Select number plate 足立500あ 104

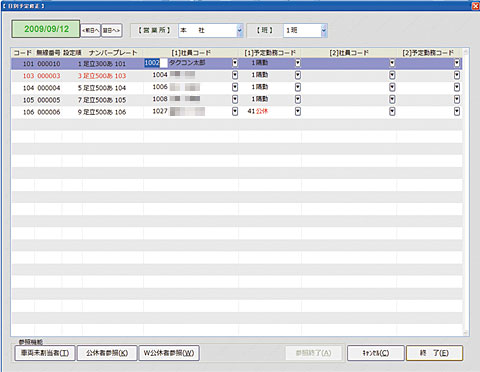104,88
